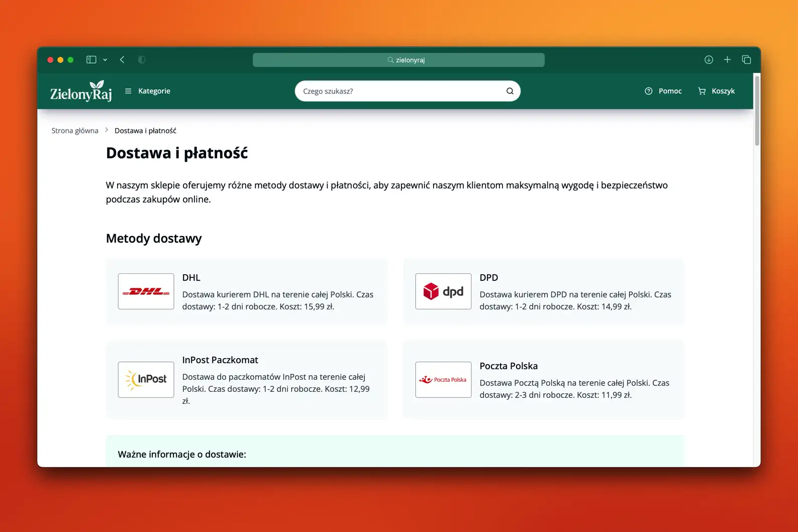Click the zielonyraj address bar
Viewport: 798px width, 532px height.
pyautogui.click(x=398, y=60)
